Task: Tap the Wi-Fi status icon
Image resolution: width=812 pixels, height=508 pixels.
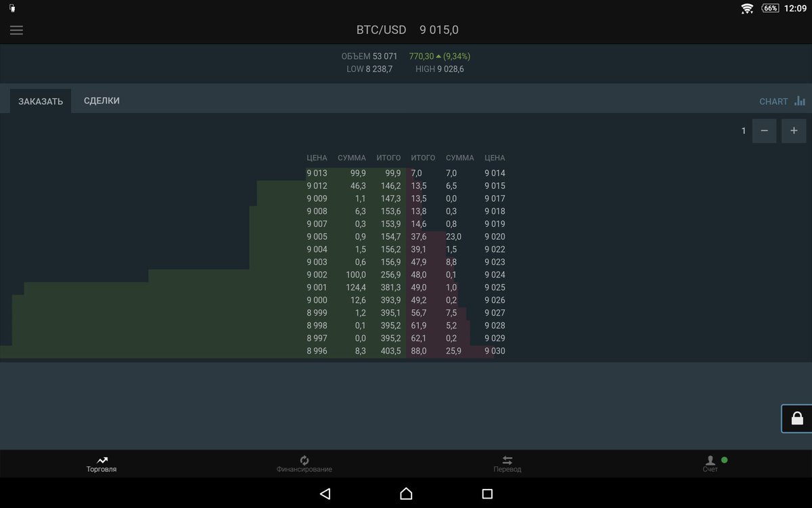Action: (747, 8)
